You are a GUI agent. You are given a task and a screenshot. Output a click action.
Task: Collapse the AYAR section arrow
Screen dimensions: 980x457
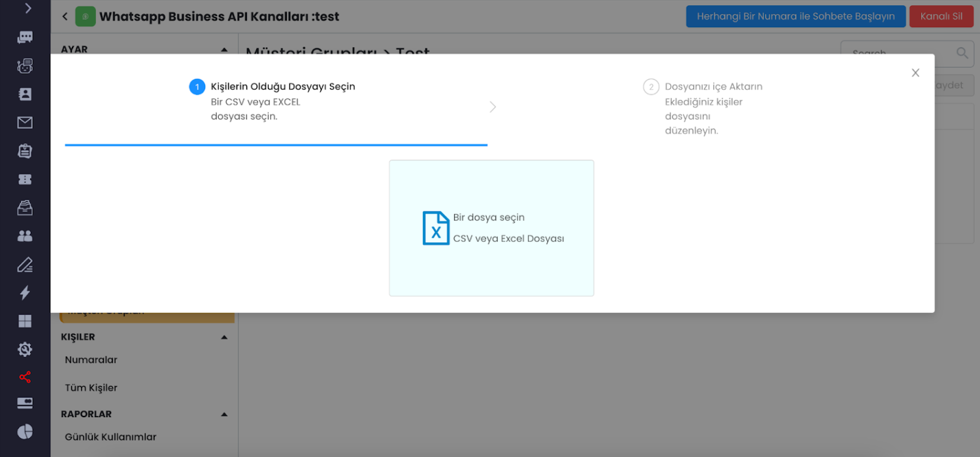pyautogui.click(x=224, y=50)
